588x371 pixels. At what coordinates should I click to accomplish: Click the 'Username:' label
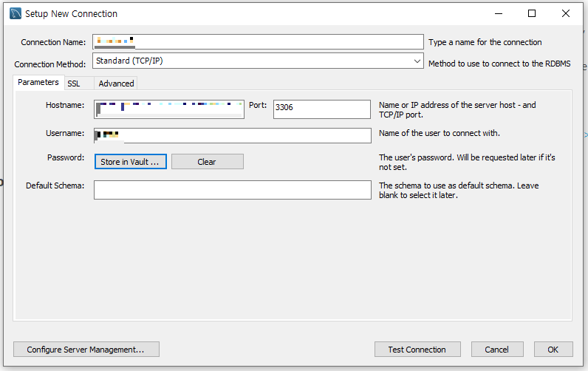65,133
